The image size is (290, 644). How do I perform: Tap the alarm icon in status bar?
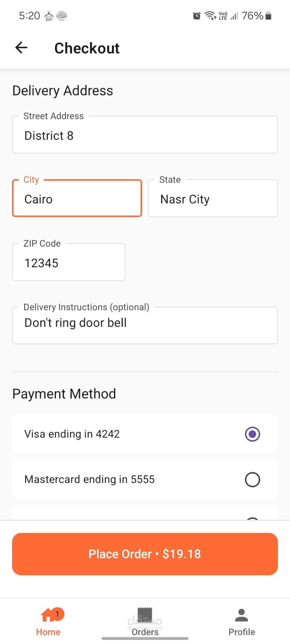click(x=197, y=16)
